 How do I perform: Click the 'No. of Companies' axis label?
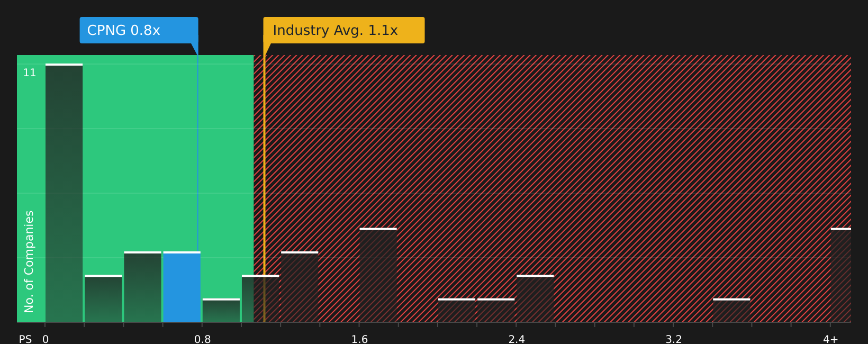coord(29,261)
